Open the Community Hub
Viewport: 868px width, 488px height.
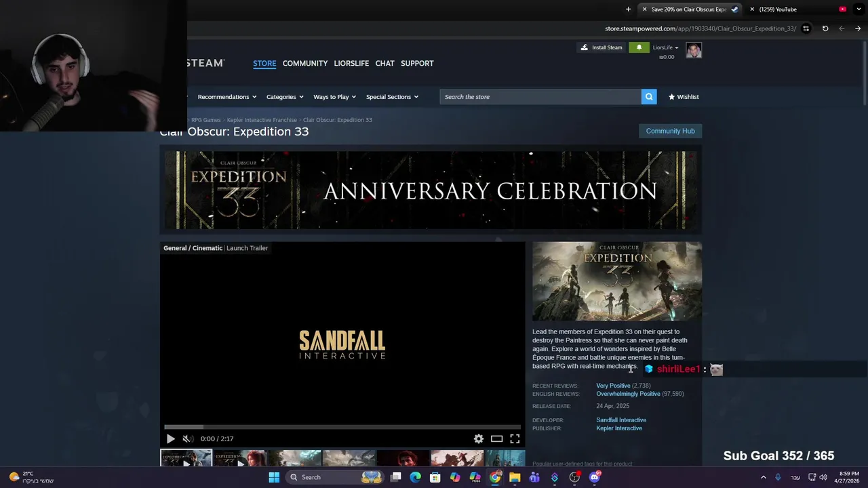[x=670, y=131]
